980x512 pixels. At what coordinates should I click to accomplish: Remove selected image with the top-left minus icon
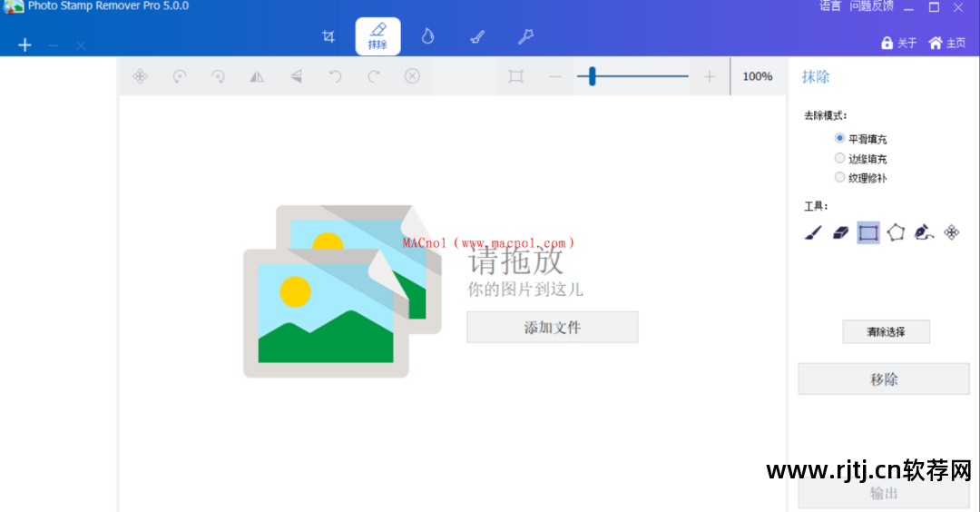(x=54, y=45)
